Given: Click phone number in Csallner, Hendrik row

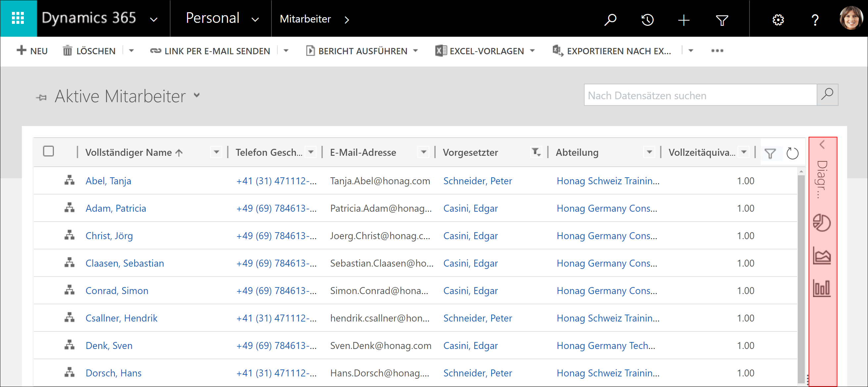Looking at the screenshot, I should tap(276, 318).
